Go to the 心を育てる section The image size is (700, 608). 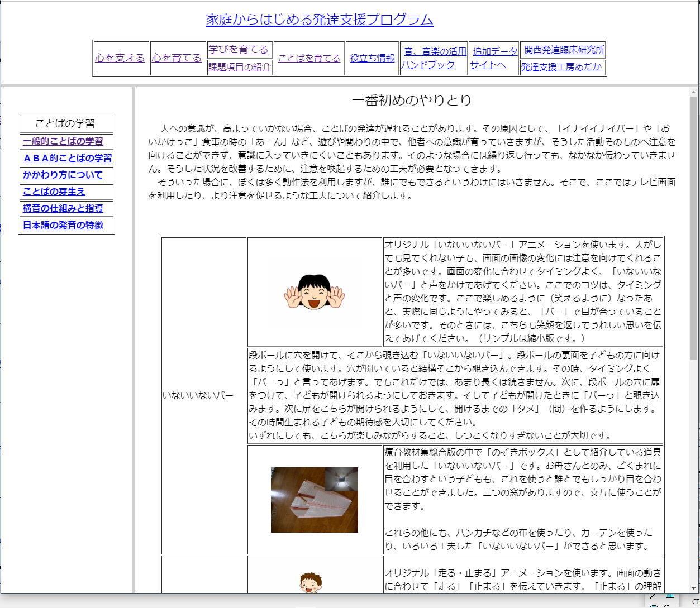[x=177, y=58]
